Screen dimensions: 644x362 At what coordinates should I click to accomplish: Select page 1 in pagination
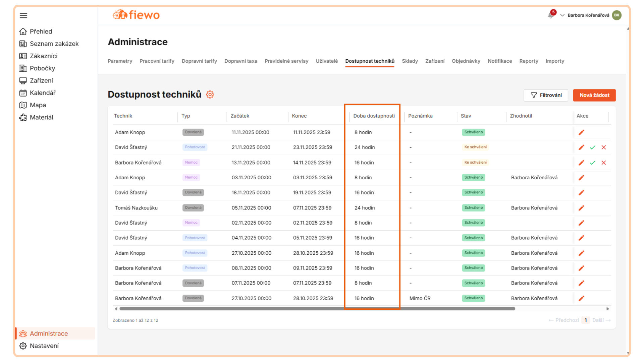pos(586,320)
